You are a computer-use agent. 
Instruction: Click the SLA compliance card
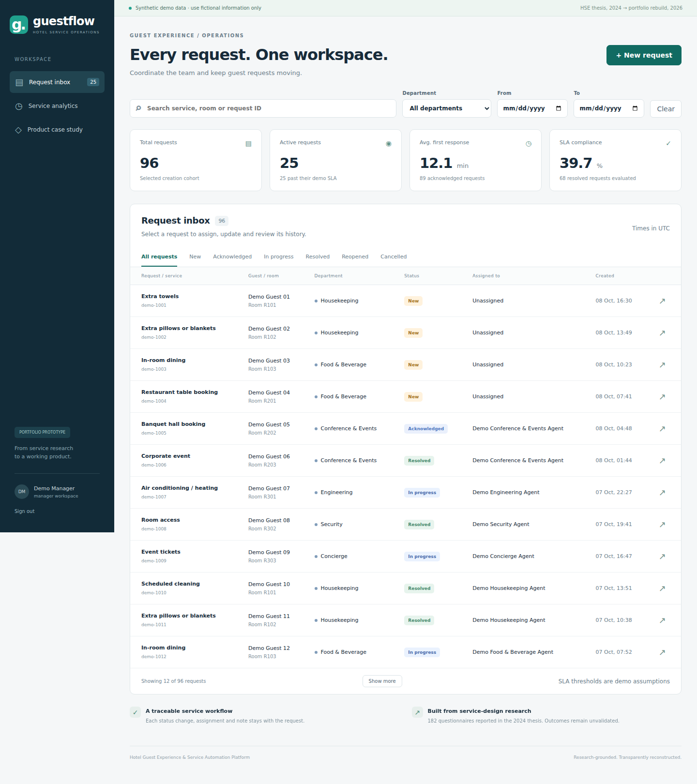click(x=615, y=160)
